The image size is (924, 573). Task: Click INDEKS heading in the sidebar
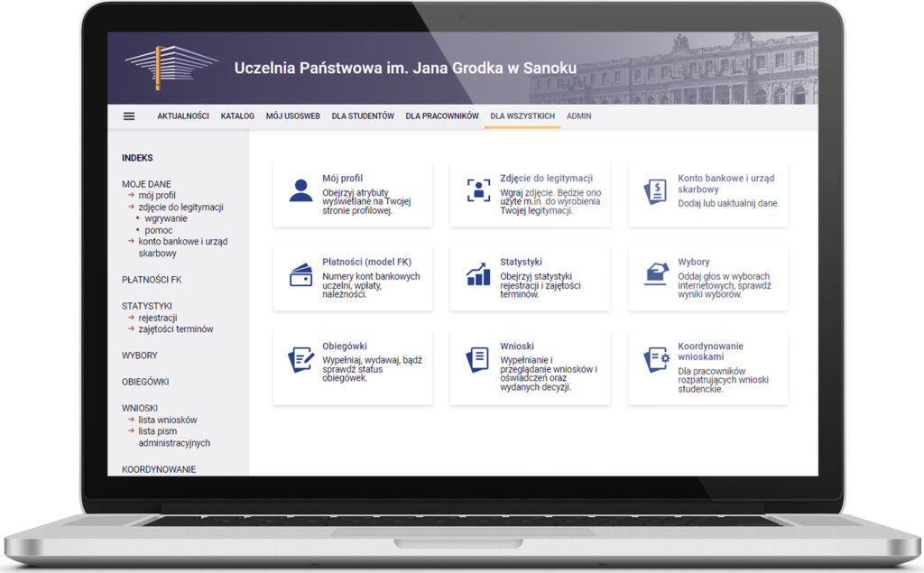137,158
